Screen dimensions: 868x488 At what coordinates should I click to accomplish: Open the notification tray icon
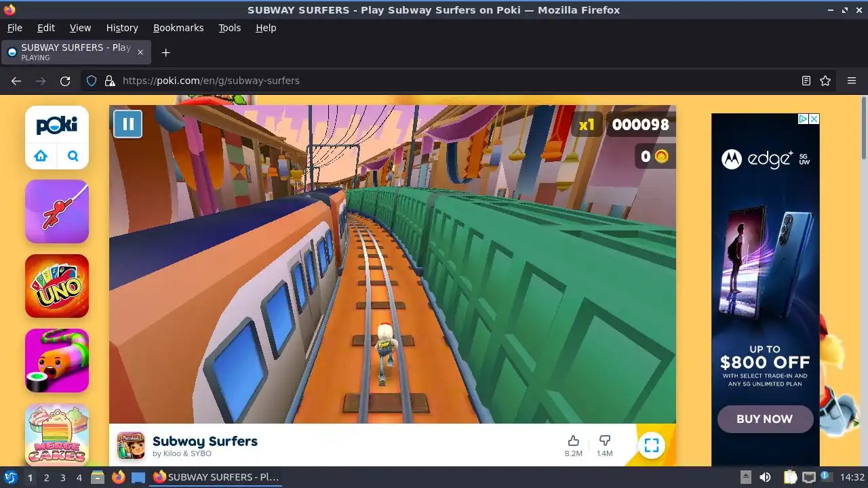[x=827, y=477]
